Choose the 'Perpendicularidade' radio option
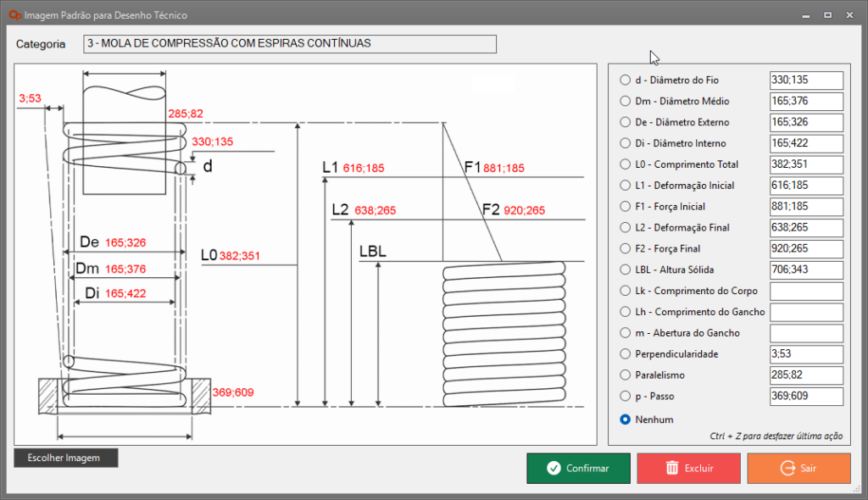This screenshot has width=868, height=500. click(626, 354)
